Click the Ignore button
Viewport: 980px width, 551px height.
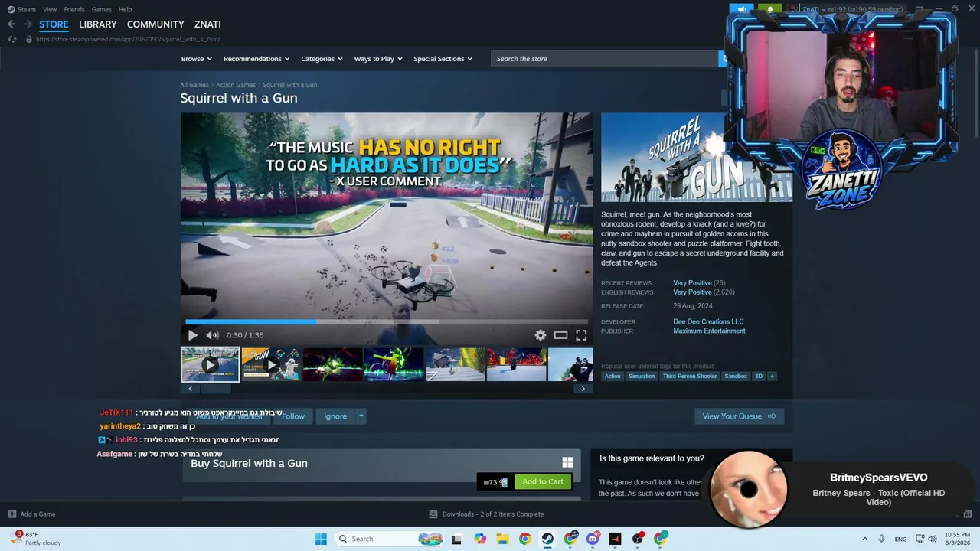coord(335,416)
